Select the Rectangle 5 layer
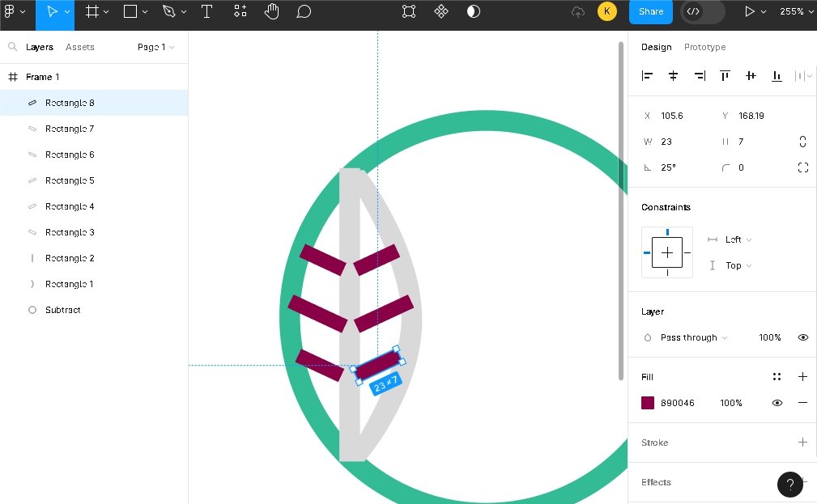 point(70,180)
